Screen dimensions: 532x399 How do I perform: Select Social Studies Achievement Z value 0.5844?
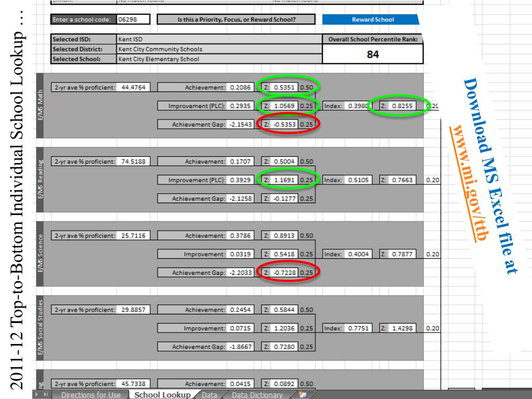[x=284, y=310]
